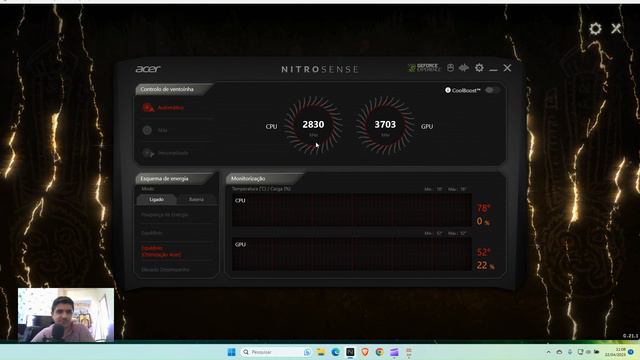Toggle the CoolBoost switch
Screen dimensions: 640x360
click(492, 90)
